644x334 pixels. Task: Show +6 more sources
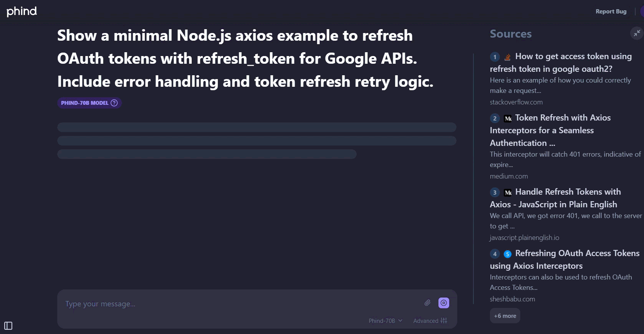click(x=505, y=316)
